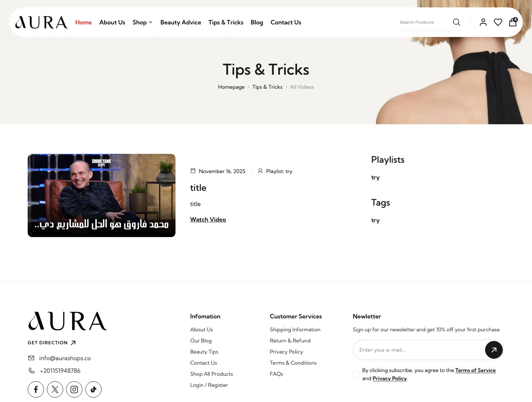Click the Watch Video link

[x=208, y=219]
